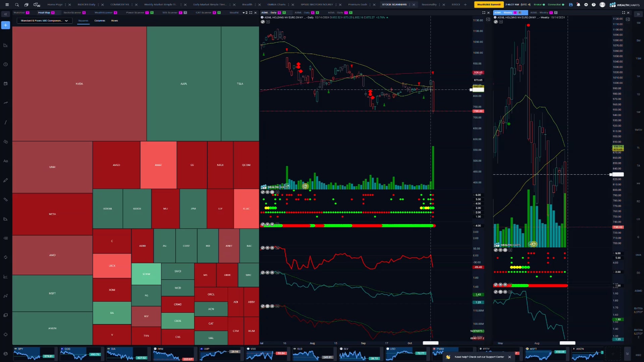Open the multi-window layout icon

coord(26,5)
